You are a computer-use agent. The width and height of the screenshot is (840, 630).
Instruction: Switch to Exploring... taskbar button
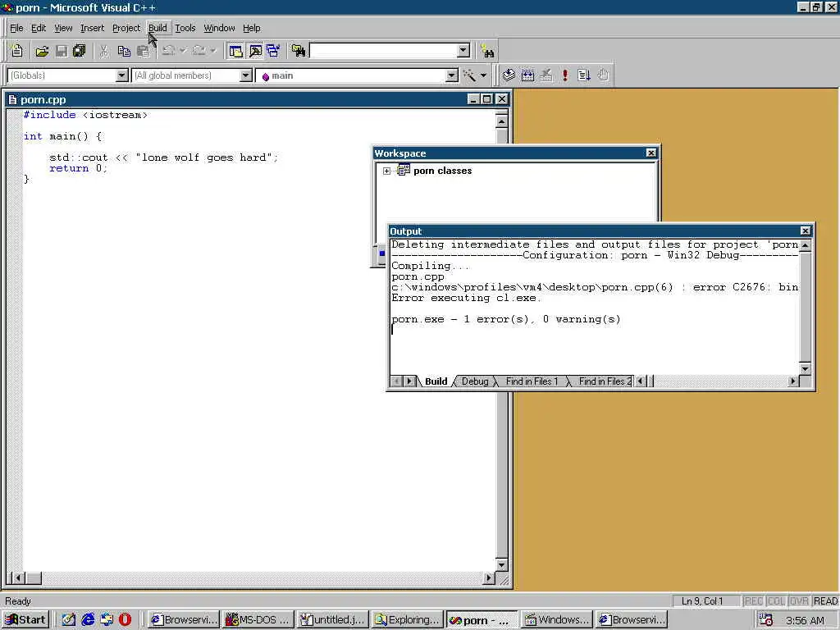point(407,620)
